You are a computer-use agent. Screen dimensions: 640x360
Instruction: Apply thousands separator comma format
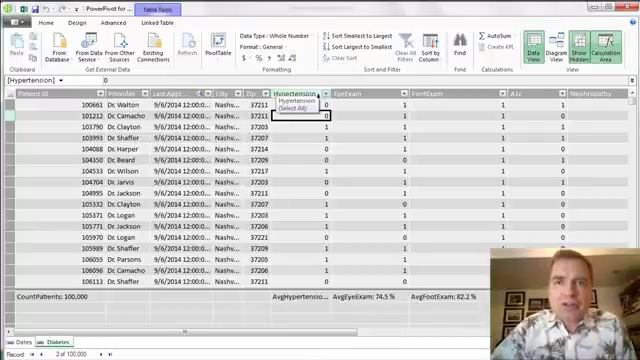269,58
